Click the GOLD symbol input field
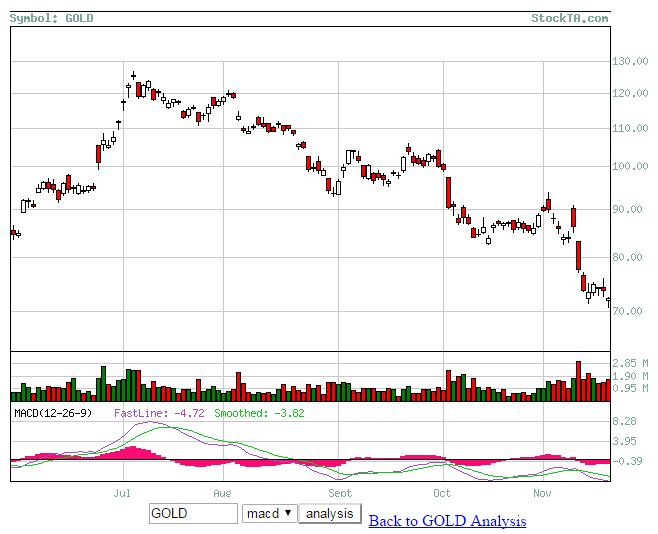 coord(193,513)
